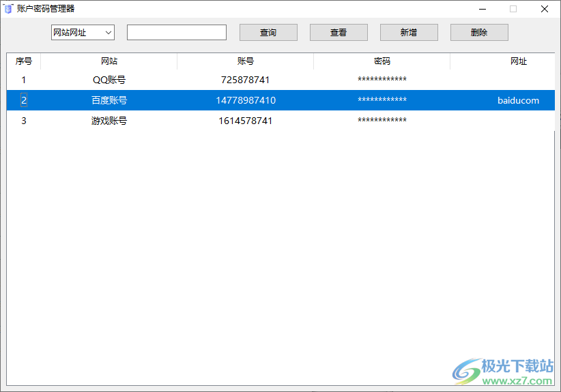Click the 密码 column header
561x392 pixels.
382,61
